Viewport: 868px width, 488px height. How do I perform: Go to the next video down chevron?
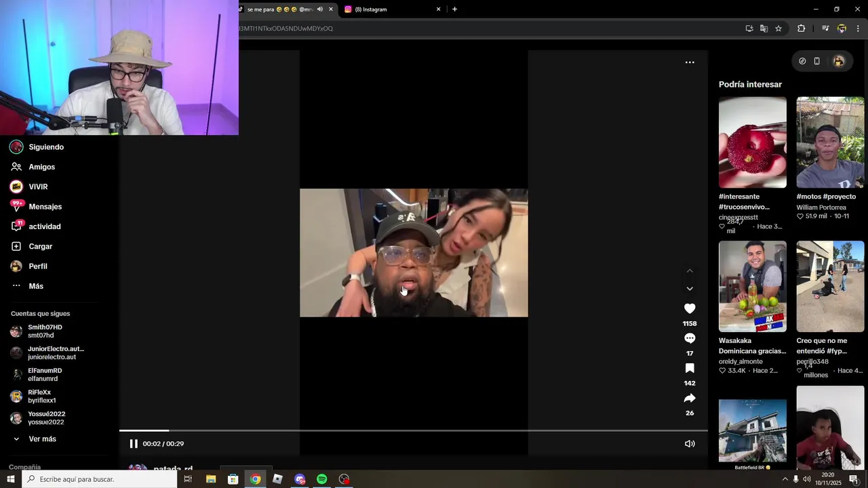point(690,289)
